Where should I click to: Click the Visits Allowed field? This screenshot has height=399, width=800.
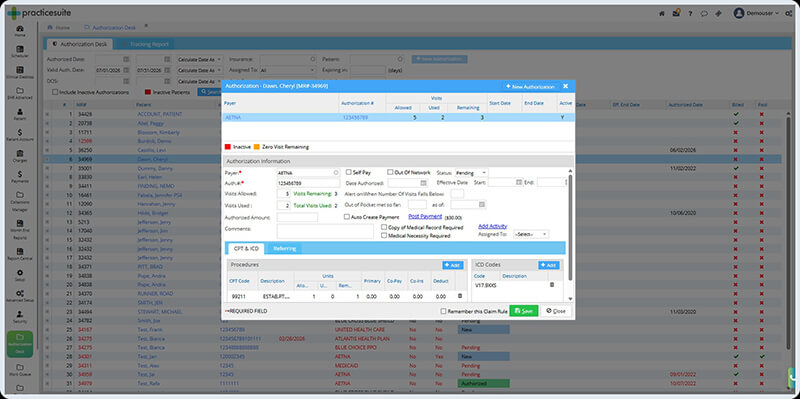[x=283, y=194]
